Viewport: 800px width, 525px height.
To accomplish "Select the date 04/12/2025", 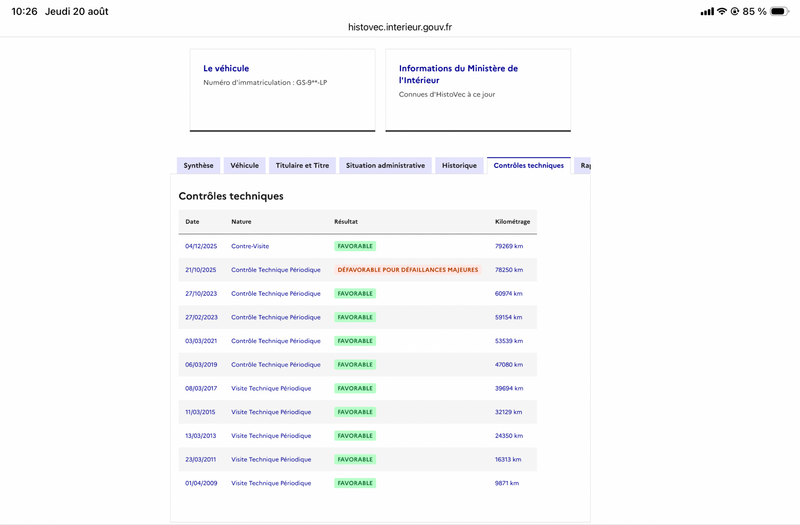I will 201,246.
